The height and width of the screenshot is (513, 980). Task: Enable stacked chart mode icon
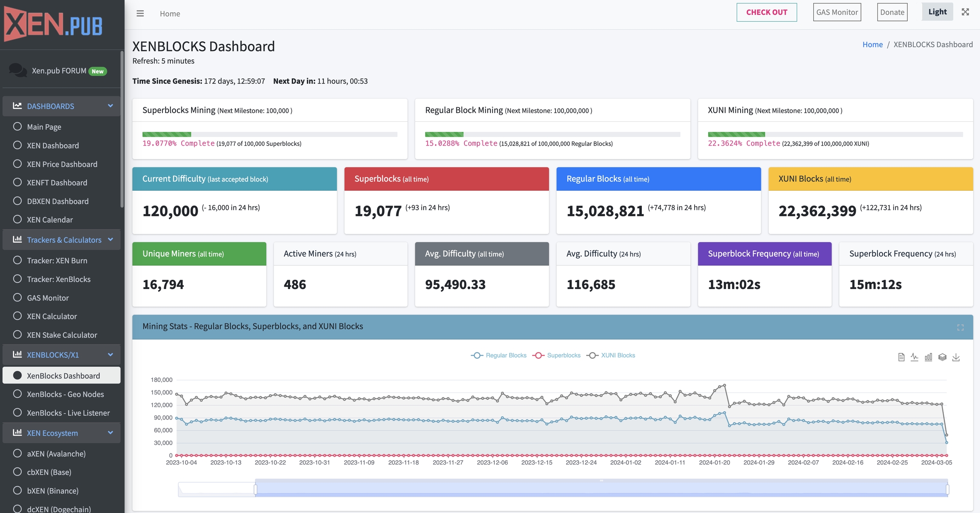[942, 357]
